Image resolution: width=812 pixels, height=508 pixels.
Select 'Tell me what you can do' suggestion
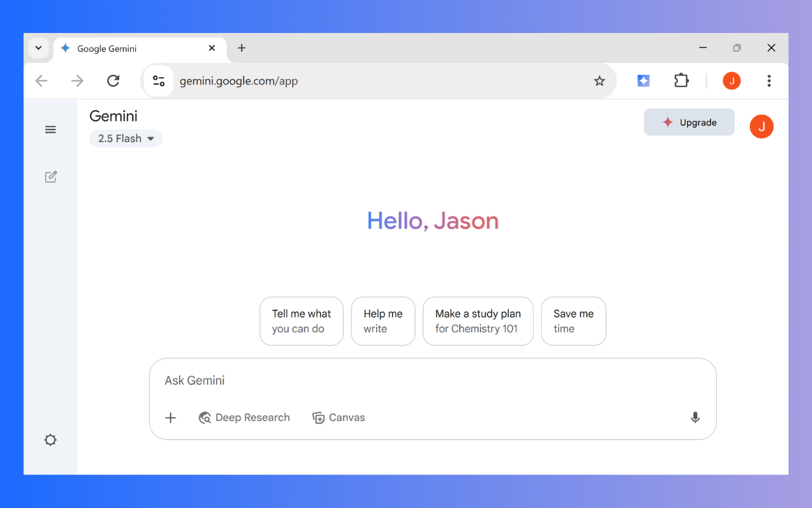(301, 321)
